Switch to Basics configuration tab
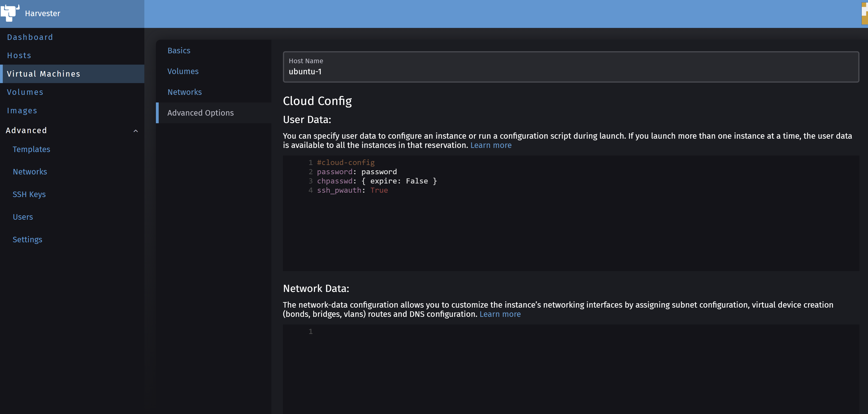 [x=178, y=50]
